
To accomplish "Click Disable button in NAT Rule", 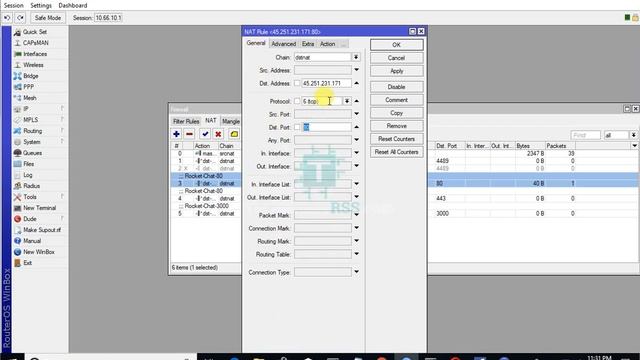I will pos(396,87).
